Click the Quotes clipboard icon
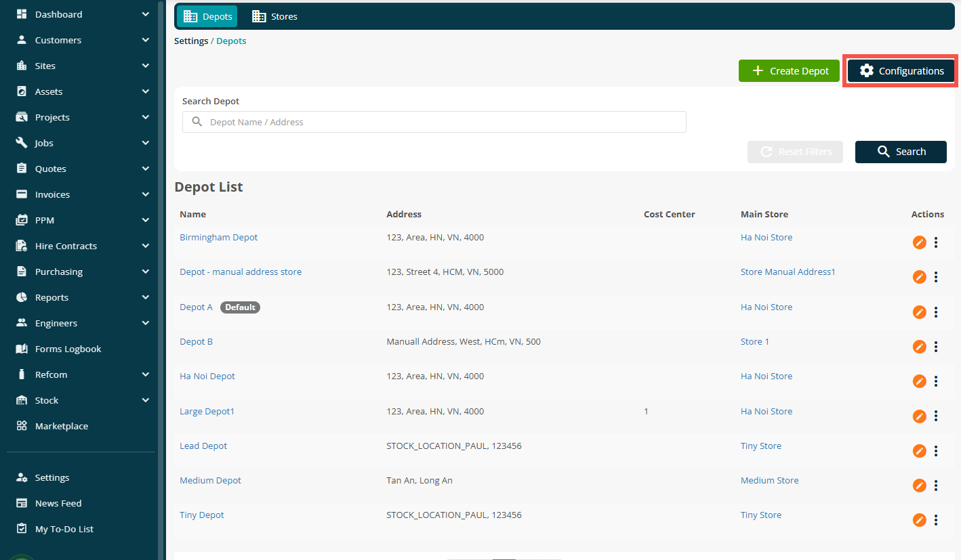961x560 pixels. (22, 169)
